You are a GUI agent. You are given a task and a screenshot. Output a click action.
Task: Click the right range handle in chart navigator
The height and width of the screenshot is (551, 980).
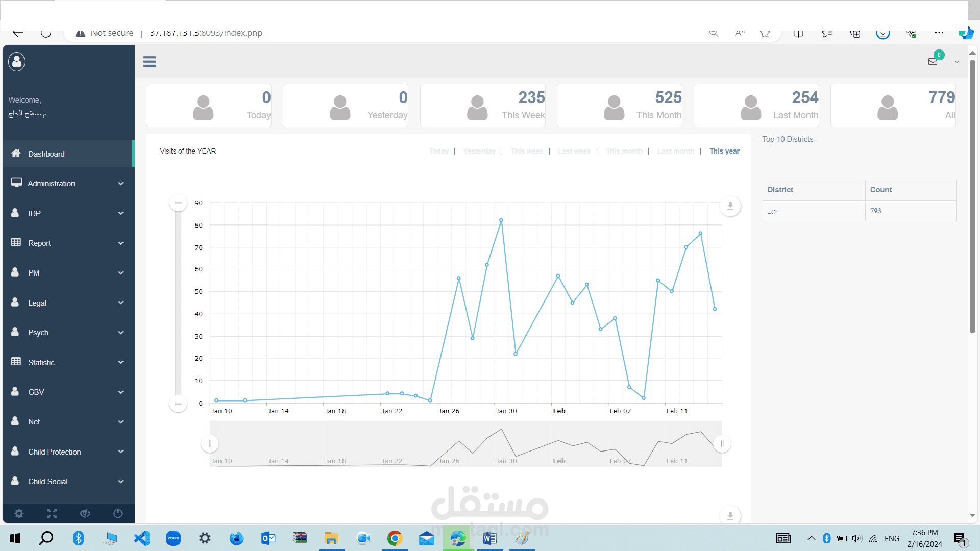point(722,444)
